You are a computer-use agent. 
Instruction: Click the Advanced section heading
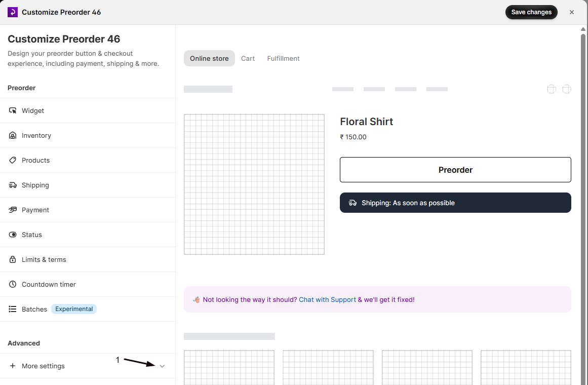coord(24,343)
